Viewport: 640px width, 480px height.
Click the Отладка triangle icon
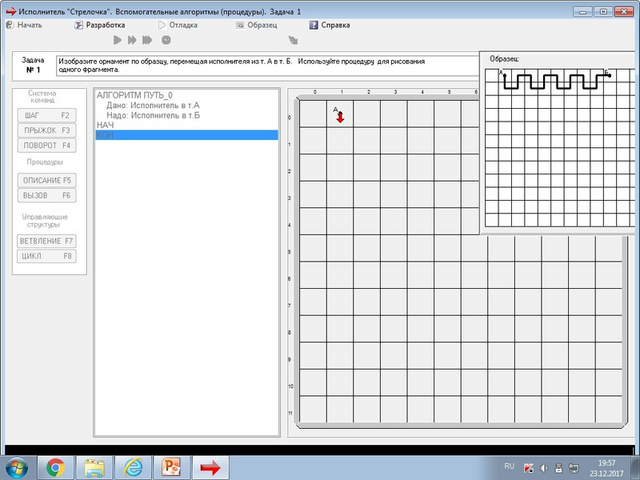(162, 25)
